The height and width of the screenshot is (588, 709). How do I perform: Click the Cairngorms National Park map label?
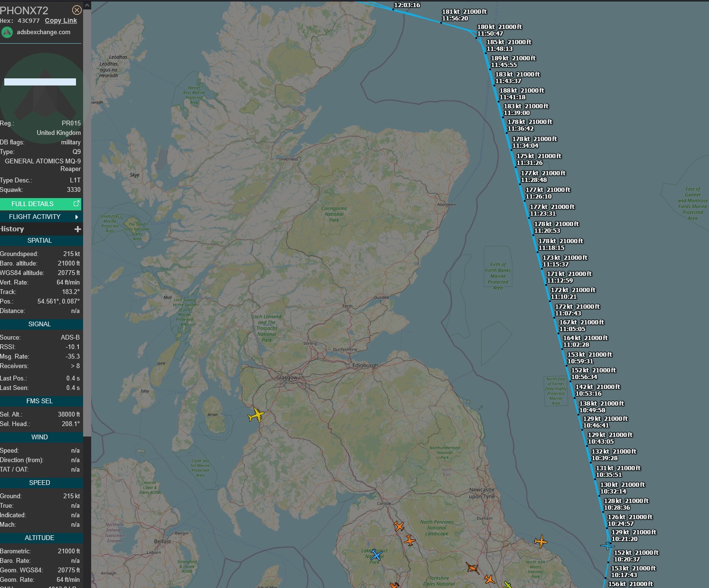pos(334,214)
